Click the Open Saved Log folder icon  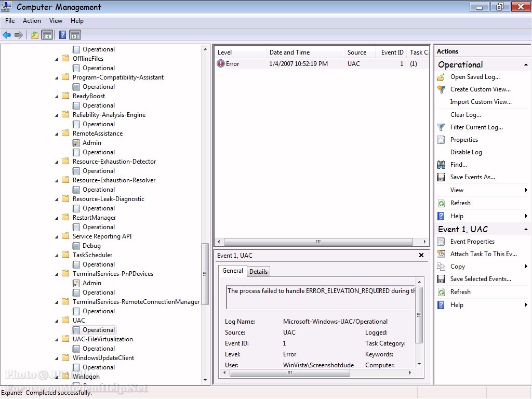click(x=441, y=77)
